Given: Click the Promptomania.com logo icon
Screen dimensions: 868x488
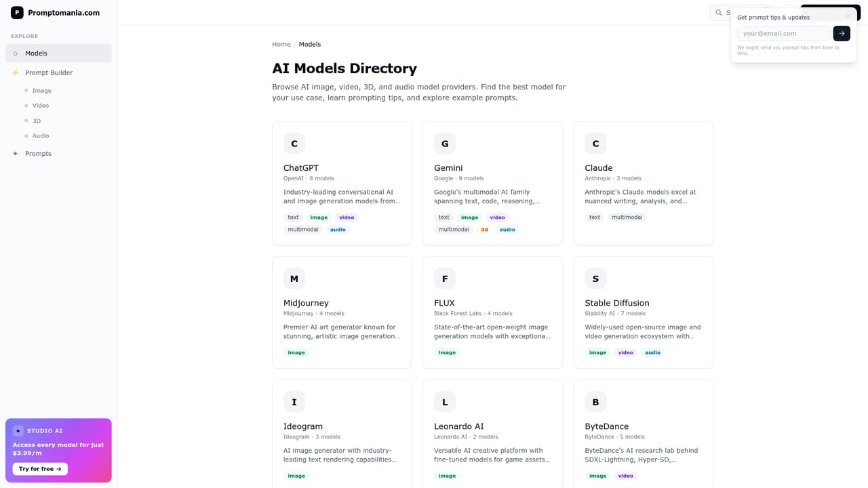Looking at the screenshot, I should (17, 12).
